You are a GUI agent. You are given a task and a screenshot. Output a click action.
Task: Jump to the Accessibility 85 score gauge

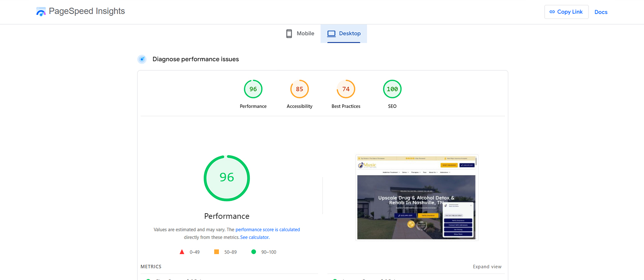click(x=299, y=89)
